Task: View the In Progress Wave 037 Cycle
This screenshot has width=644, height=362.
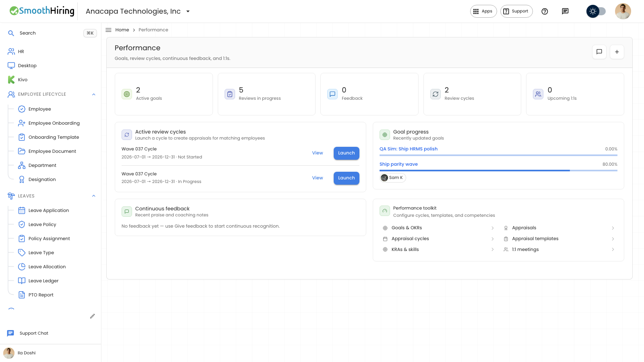Action: click(x=318, y=178)
